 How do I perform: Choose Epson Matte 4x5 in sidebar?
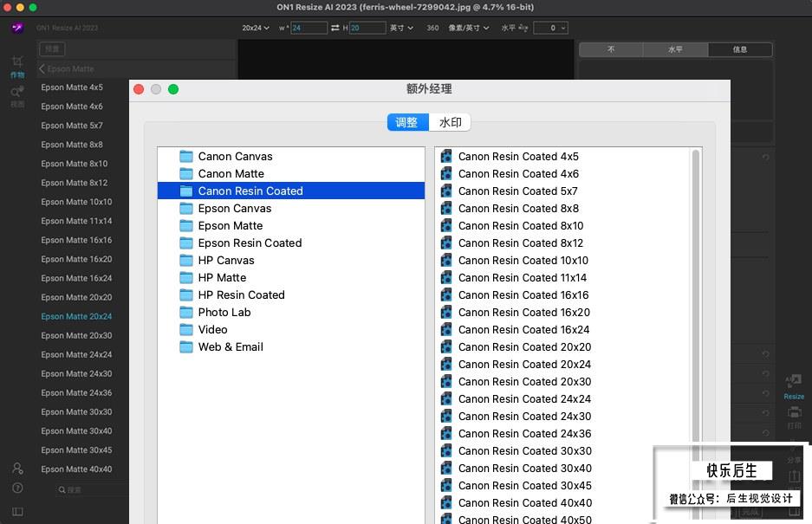point(72,87)
